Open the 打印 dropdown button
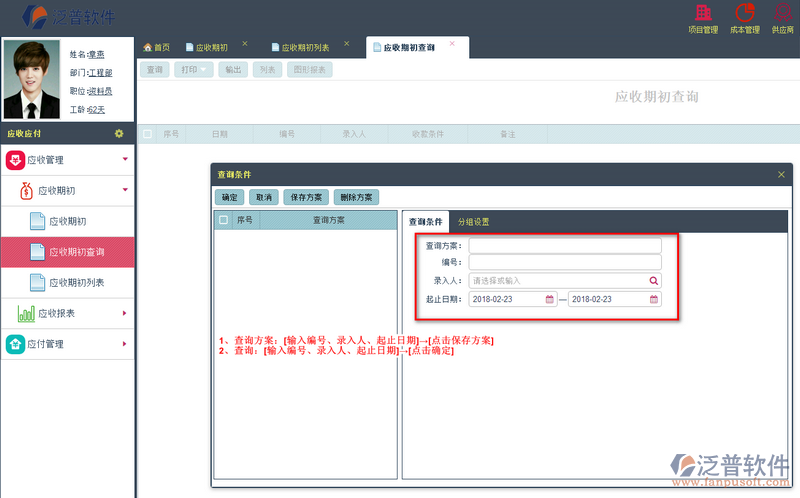Screen dimensions: 800x498 pos(194,70)
